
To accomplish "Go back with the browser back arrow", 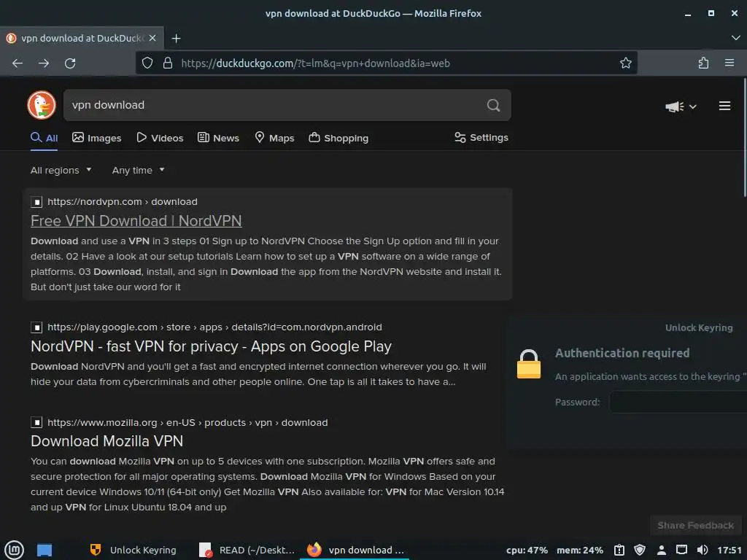I will [18, 63].
